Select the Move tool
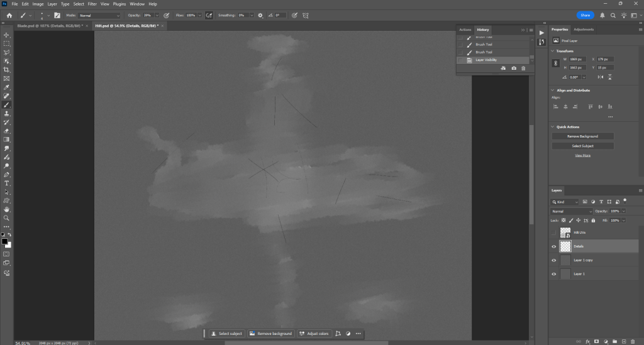This screenshot has height=345, width=644. click(x=7, y=35)
